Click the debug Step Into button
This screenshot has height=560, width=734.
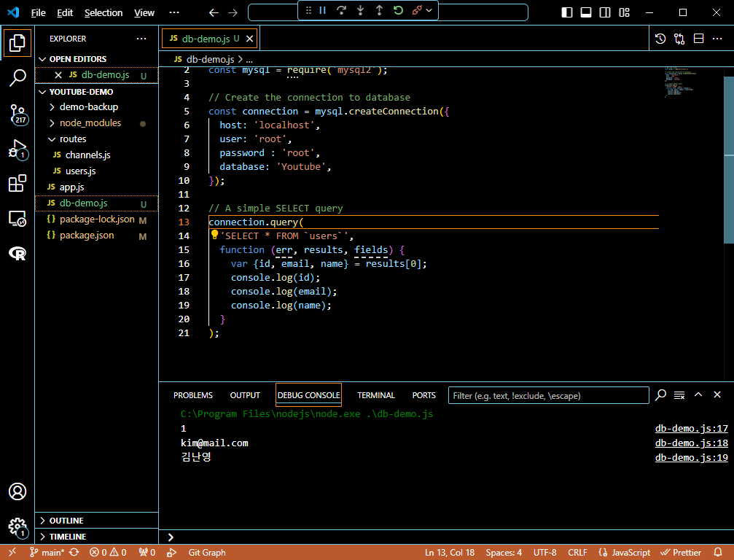[360, 10]
